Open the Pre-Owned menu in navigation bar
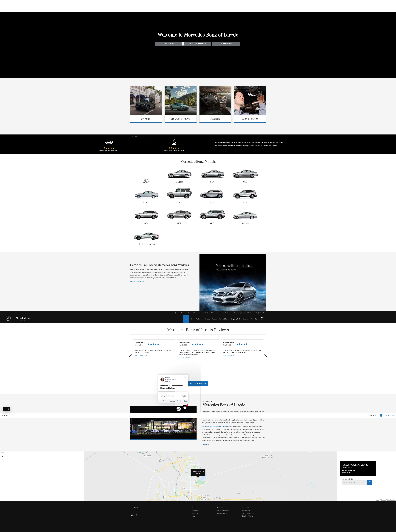This screenshot has width=396, height=532. [x=199, y=319]
